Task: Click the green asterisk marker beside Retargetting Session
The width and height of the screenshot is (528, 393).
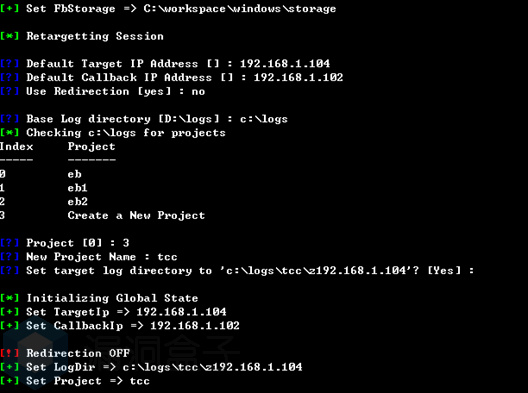Action: tap(9, 36)
